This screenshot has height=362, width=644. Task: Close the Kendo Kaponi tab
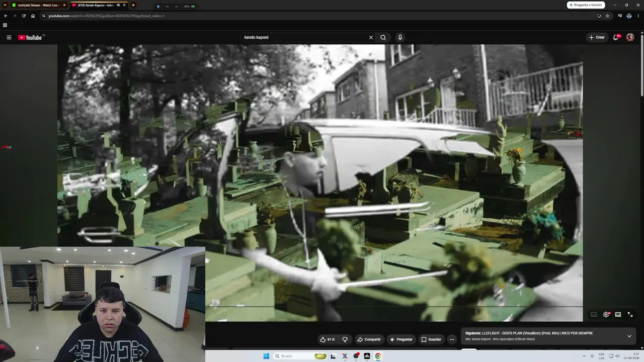coord(124,5)
